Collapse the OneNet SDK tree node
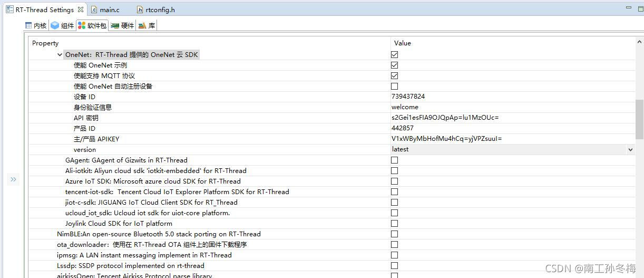644x278 pixels. pyautogui.click(x=60, y=55)
